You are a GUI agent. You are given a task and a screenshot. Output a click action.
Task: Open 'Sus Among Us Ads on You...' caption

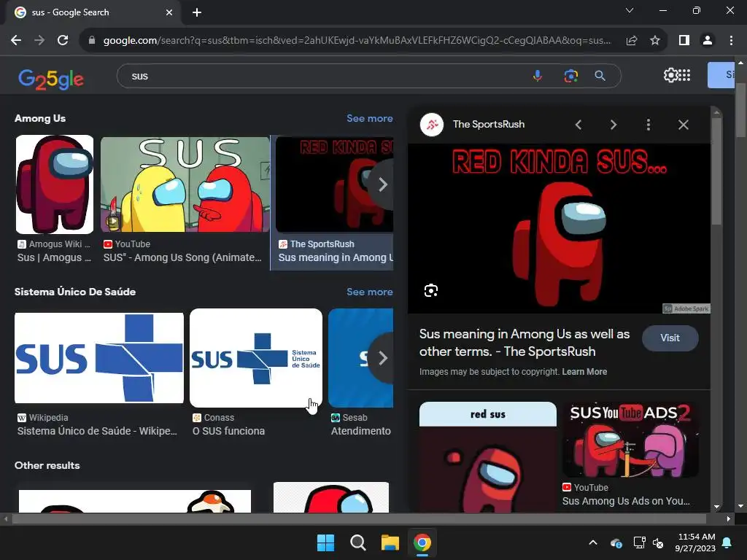tap(625, 501)
